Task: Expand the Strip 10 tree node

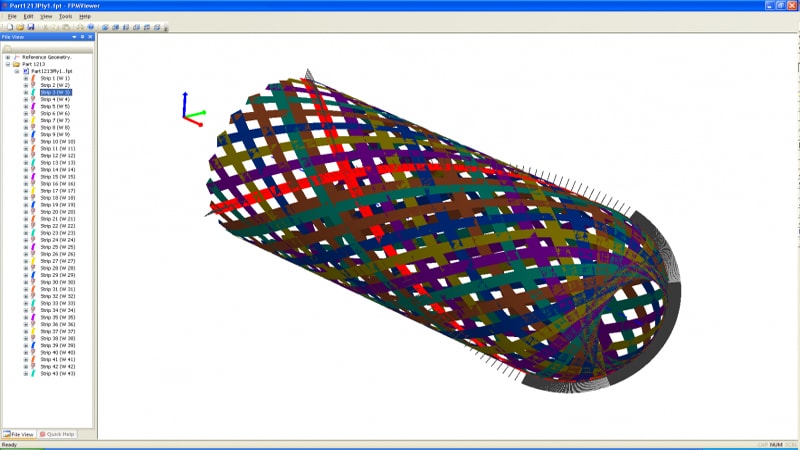Action: coord(26,142)
